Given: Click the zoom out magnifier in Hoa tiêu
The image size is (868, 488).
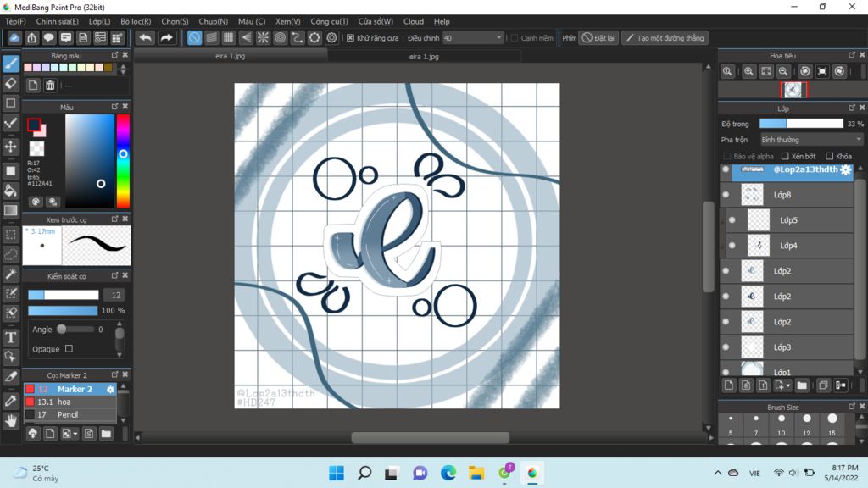Looking at the screenshot, I should coord(782,71).
